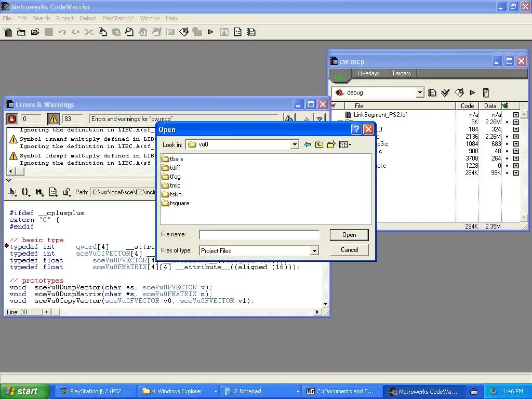
Task: Click the Find magnifier toolbar icon
Action: pos(129,32)
